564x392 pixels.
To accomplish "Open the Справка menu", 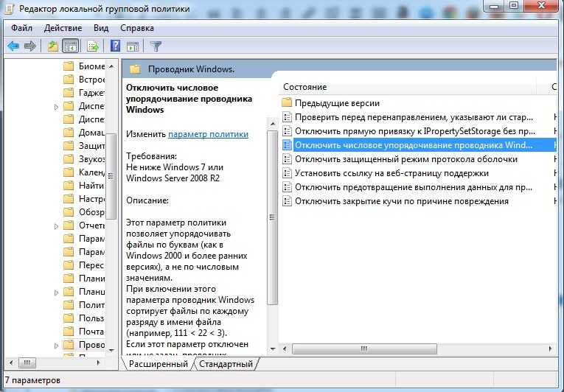I will 137,28.
